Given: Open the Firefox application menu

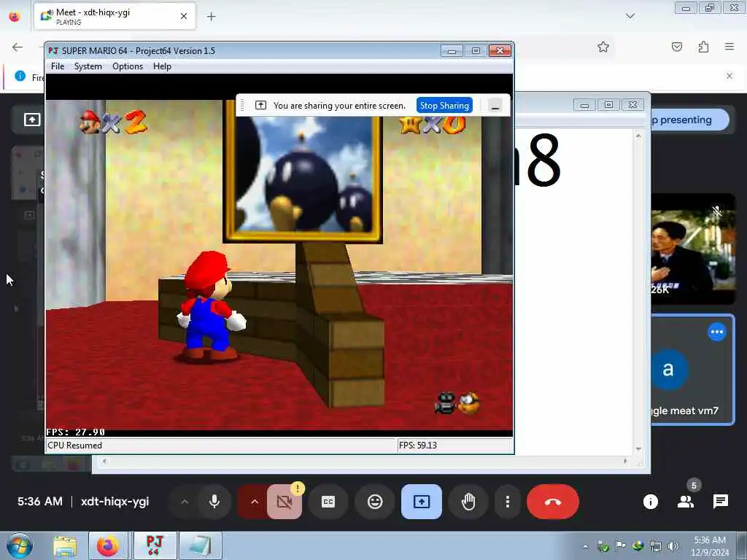Looking at the screenshot, I should pos(729,47).
